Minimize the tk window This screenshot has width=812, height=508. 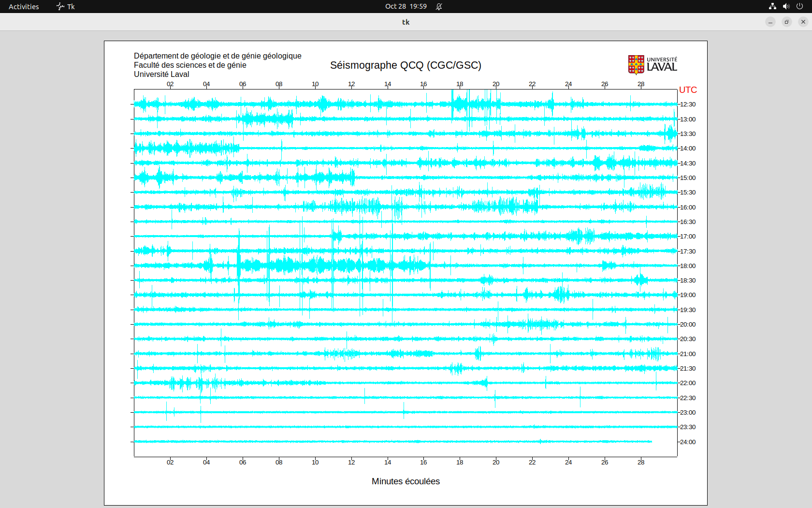770,22
